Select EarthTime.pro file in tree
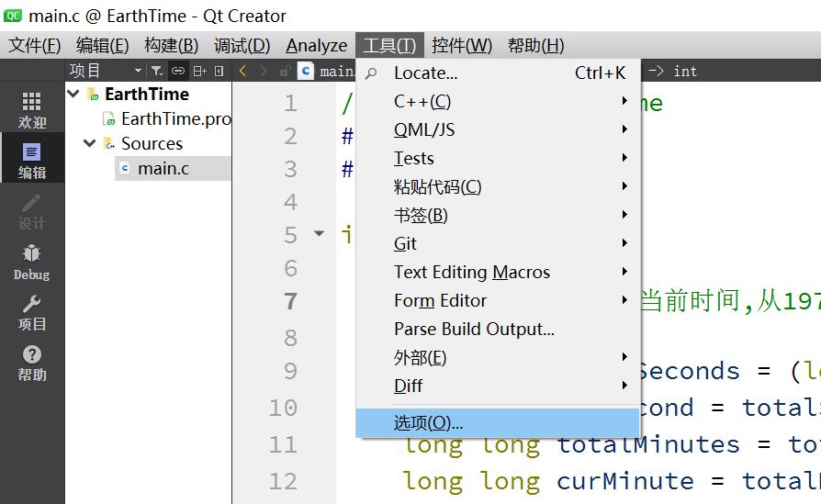Viewport: 821px width, 504px height. pos(174,118)
